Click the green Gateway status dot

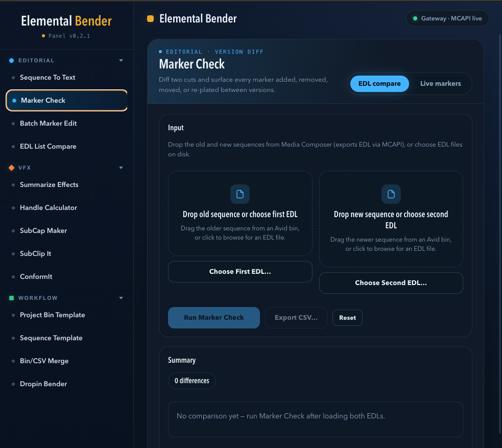415,18
